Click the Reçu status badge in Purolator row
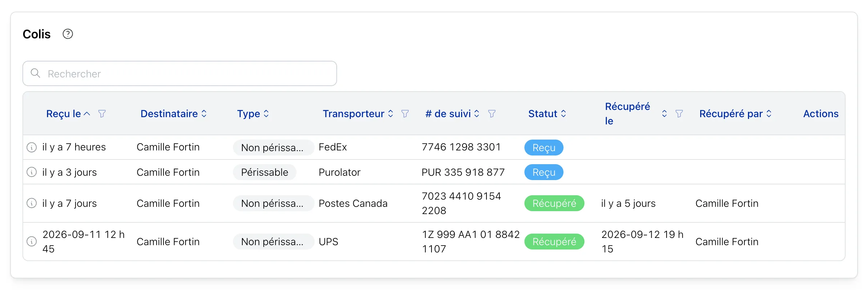 click(x=544, y=172)
